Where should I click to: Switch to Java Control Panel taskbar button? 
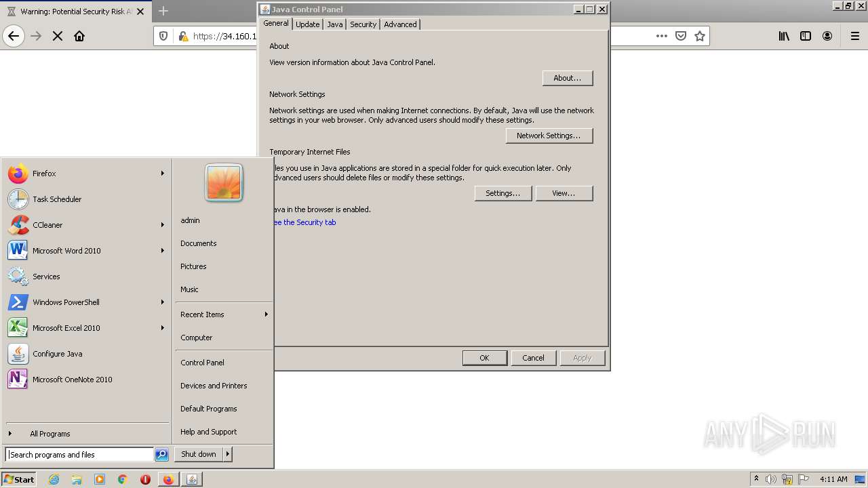pos(192,479)
